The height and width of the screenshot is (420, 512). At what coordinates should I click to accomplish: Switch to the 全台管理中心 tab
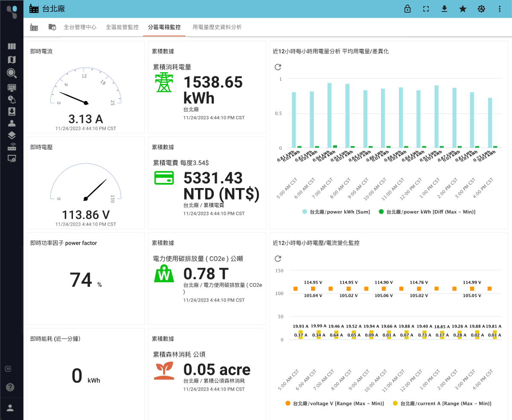[x=80, y=26]
